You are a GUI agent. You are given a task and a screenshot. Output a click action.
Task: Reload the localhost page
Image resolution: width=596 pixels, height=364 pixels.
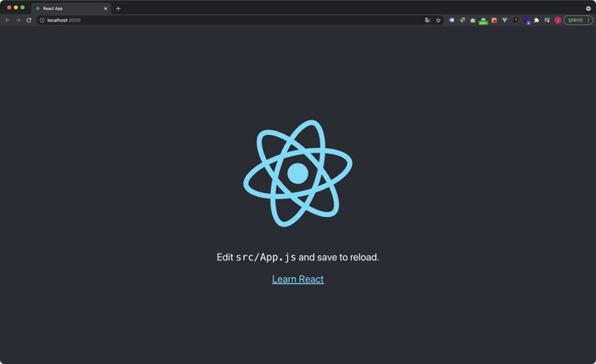point(29,20)
